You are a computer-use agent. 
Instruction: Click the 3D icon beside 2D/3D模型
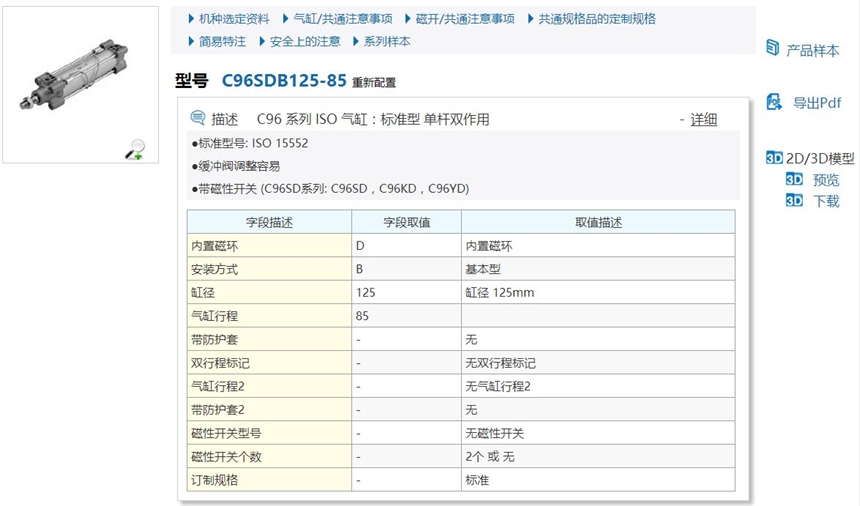pos(773,158)
